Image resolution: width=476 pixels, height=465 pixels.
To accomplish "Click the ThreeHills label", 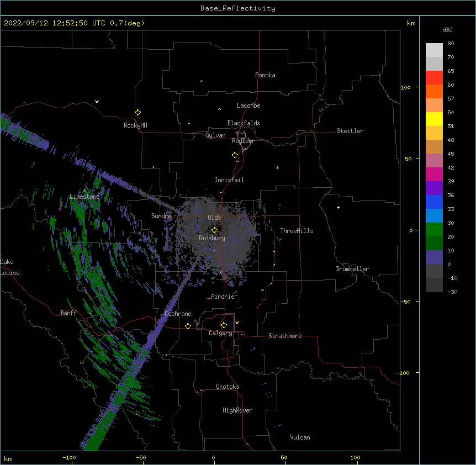I will pyautogui.click(x=297, y=231).
